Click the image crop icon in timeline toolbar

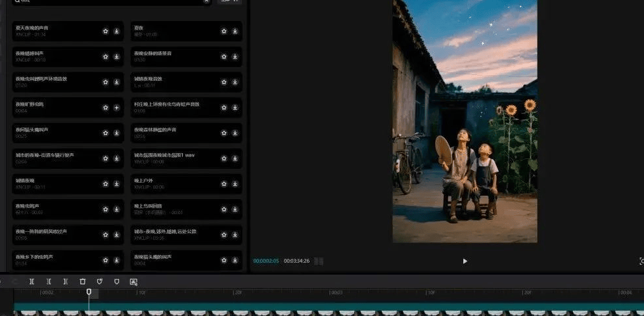(x=133, y=281)
